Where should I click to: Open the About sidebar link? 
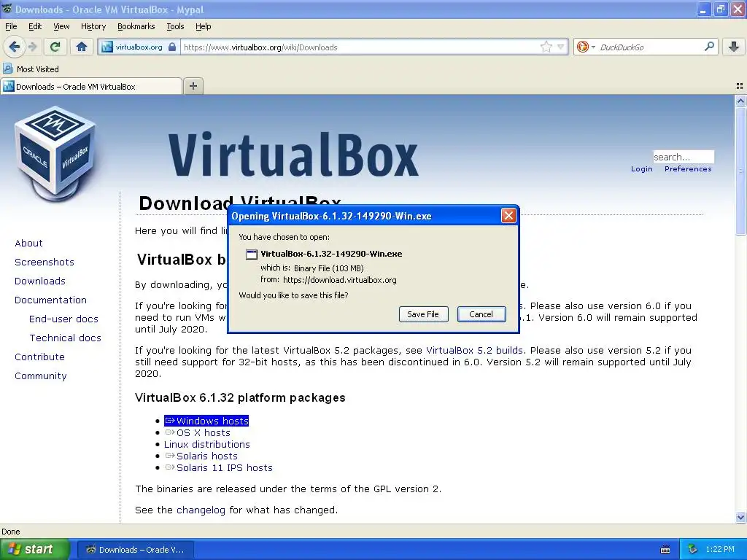point(28,244)
